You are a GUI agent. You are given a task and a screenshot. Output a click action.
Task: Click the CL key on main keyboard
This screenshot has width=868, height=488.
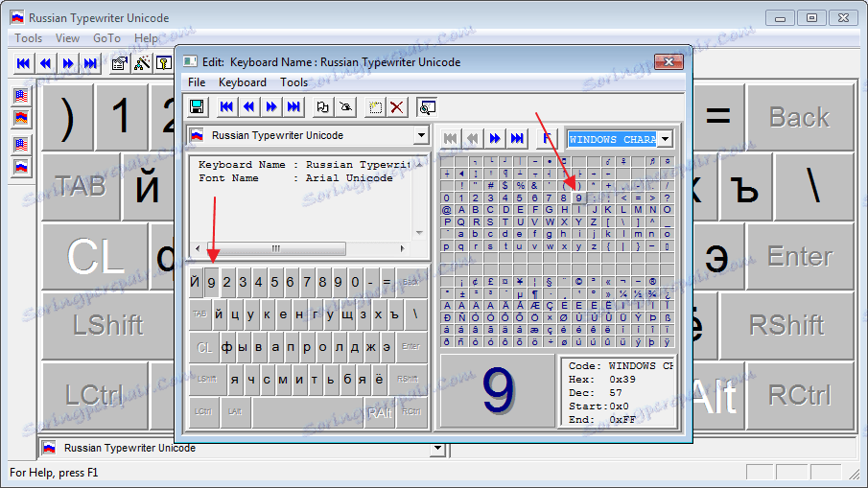tap(95, 256)
